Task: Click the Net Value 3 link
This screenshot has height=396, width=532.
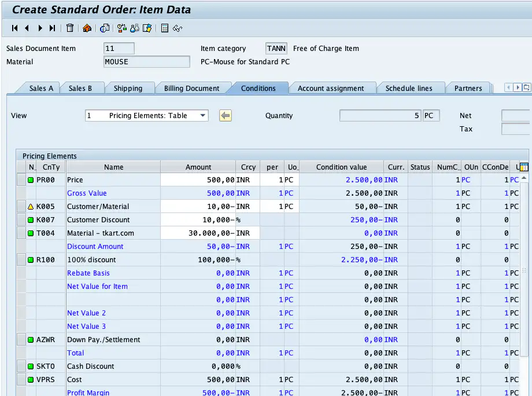Action: 87,326
